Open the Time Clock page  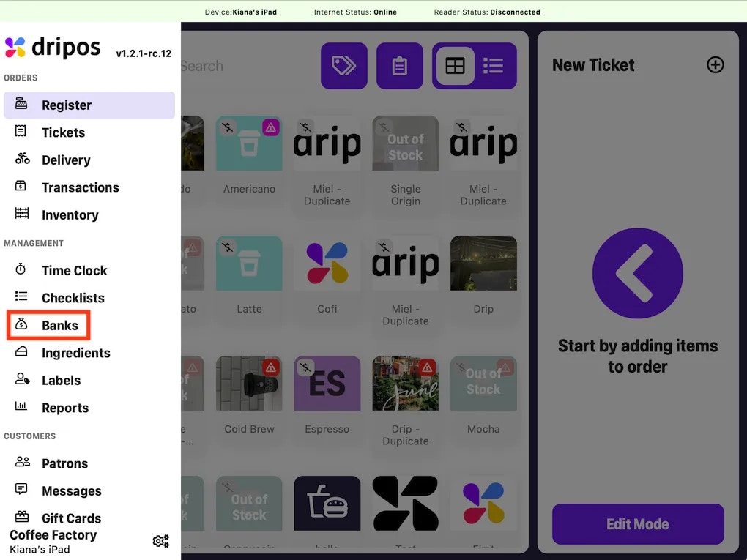click(x=74, y=270)
